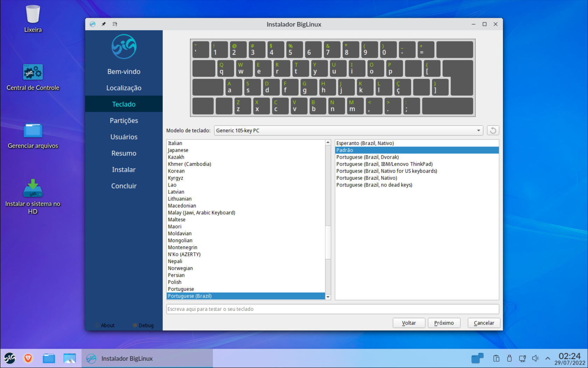The image size is (588, 368).
Task: Select Italian in layout list
Action: tap(246, 143)
